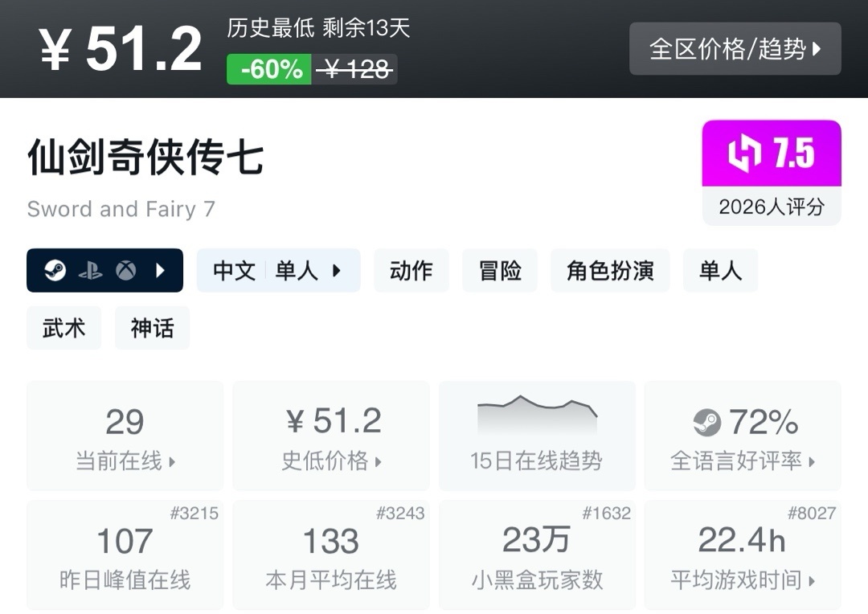Click the Sword and Fairy 7 subtitle

tap(121, 209)
